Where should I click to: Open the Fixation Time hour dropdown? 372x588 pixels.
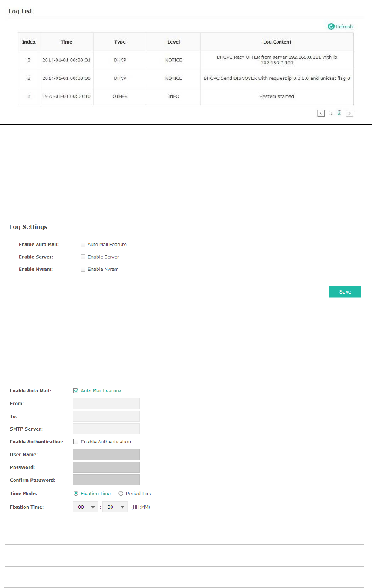click(x=86, y=507)
